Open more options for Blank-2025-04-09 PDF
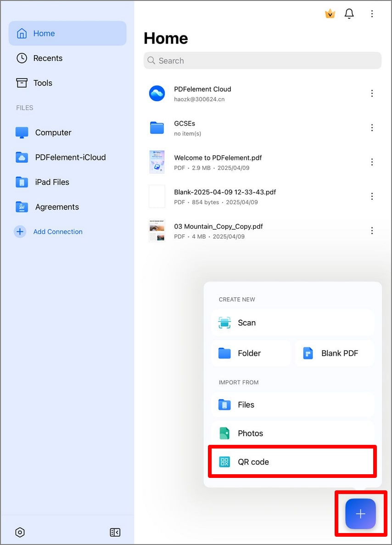The height and width of the screenshot is (545, 392). tap(372, 196)
